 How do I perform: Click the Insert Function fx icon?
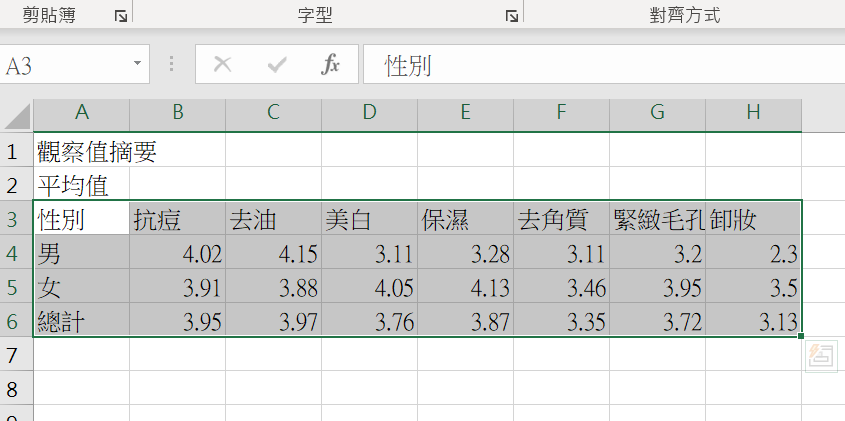tap(330, 66)
